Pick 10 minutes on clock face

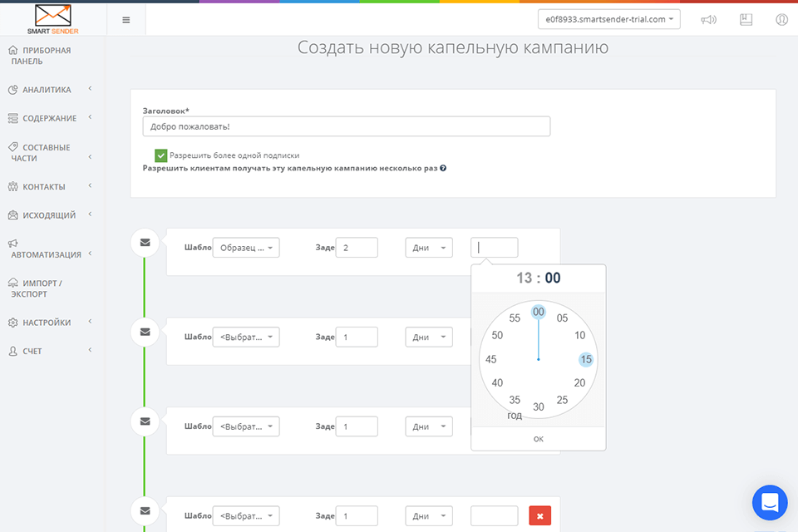[x=579, y=336]
